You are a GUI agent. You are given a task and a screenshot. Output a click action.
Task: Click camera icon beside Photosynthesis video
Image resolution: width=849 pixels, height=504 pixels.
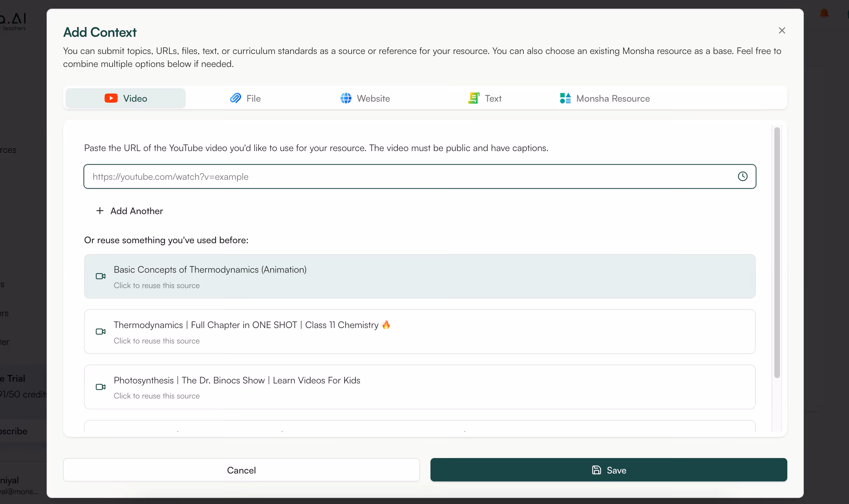(101, 387)
